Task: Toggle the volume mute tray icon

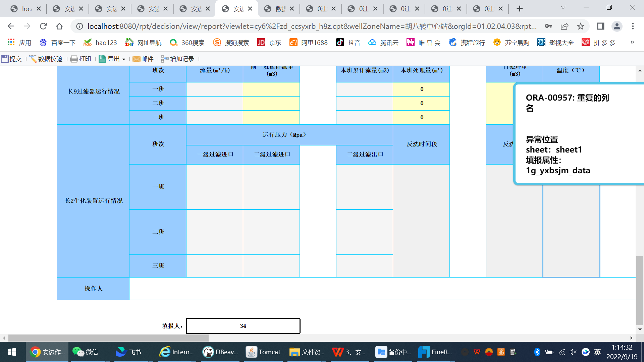Action: (573, 352)
